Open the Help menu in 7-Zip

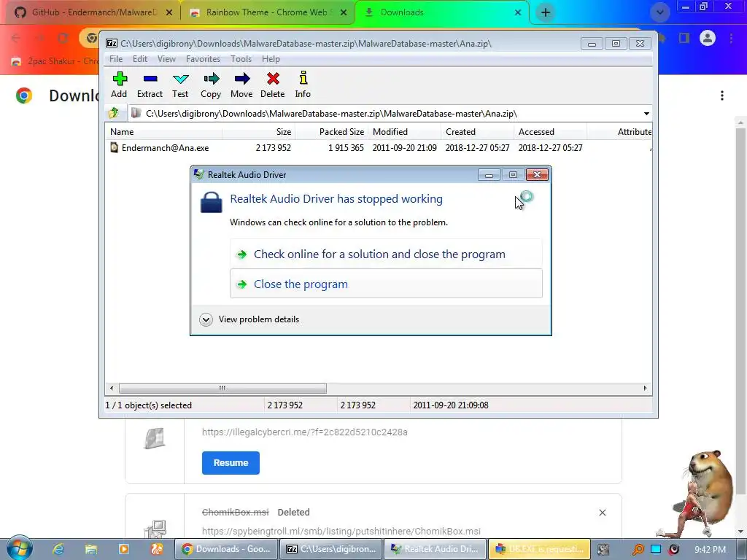[x=271, y=59]
